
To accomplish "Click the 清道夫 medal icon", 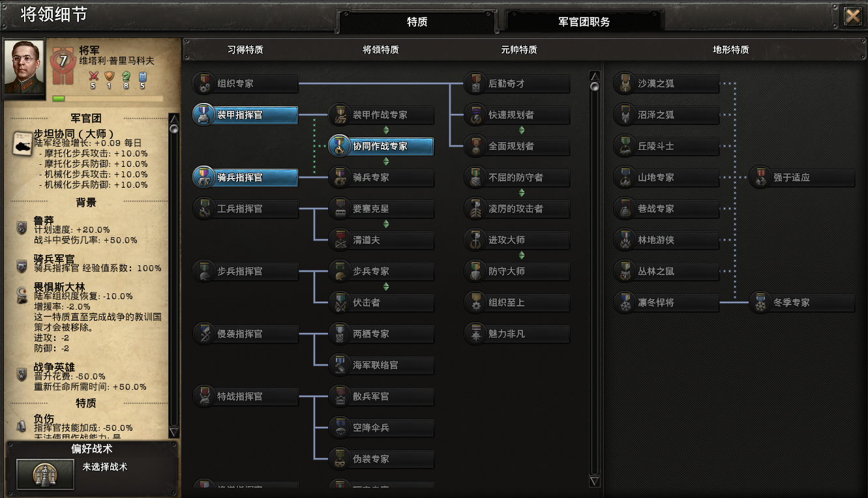I will pos(340,241).
